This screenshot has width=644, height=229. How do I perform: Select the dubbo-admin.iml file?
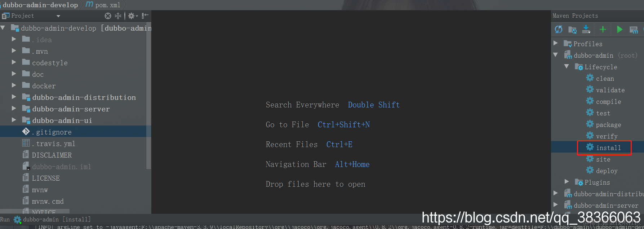click(x=61, y=167)
